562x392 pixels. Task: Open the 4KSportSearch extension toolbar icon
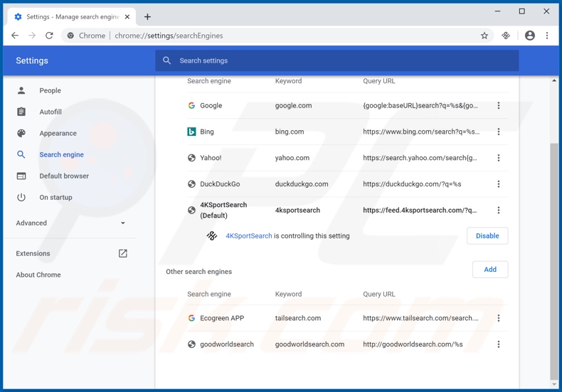tap(506, 36)
